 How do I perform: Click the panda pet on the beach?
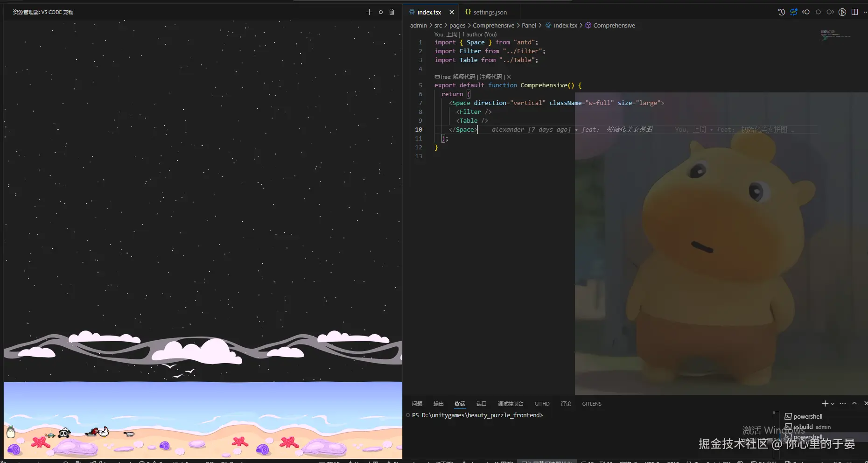pyautogui.click(x=64, y=433)
